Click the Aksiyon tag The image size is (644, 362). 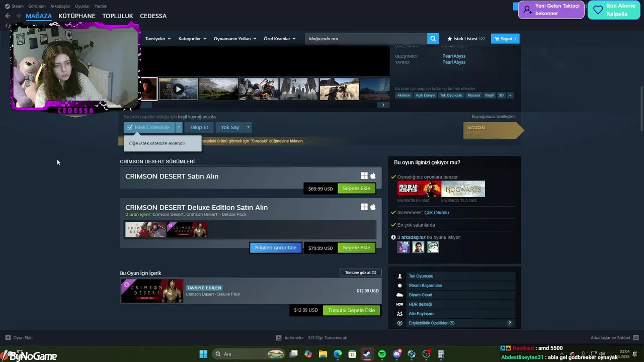pos(404,95)
